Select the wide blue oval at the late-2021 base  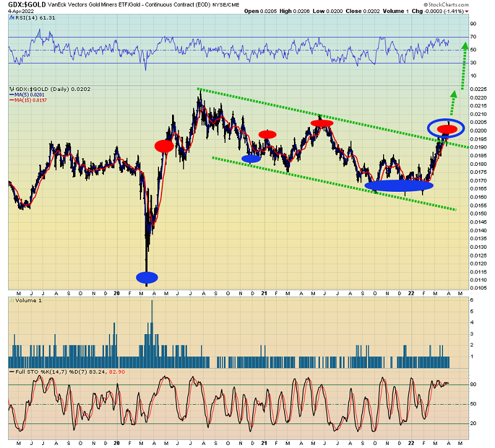(x=399, y=185)
